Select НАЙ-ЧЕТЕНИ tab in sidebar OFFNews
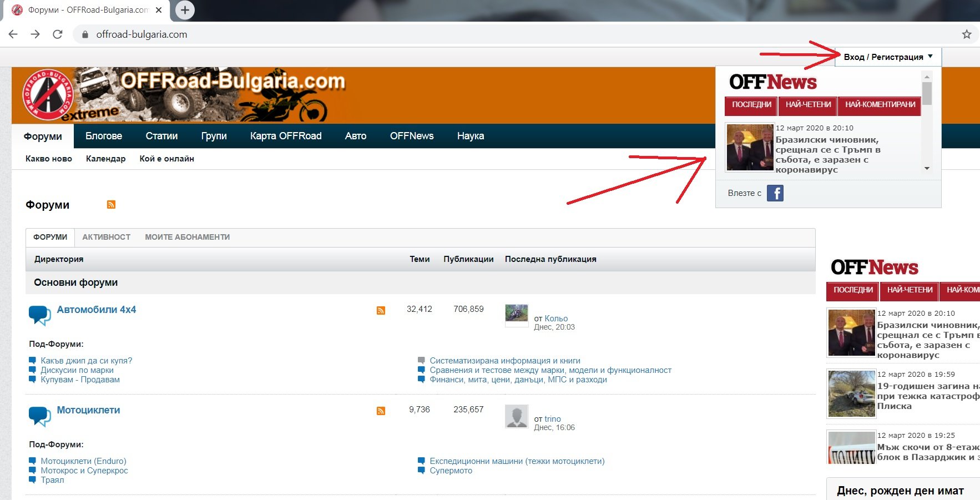Image resolution: width=980 pixels, height=500 pixels. (910, 290)
